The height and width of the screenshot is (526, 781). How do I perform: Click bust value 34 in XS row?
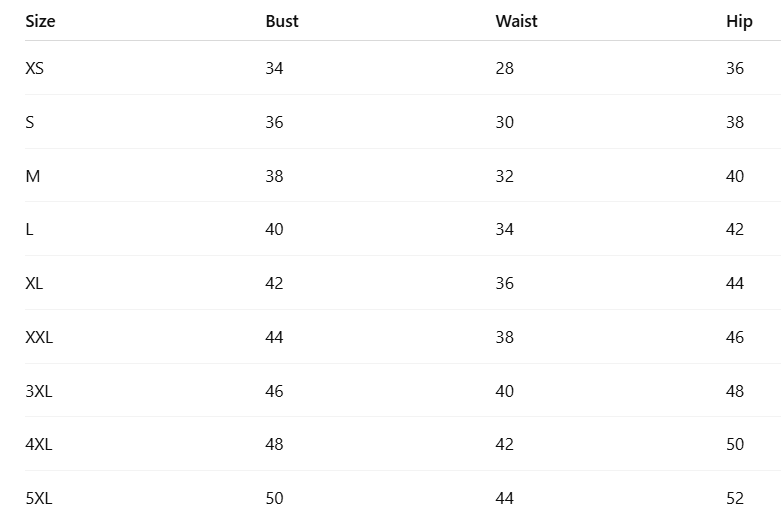point(274,68)
